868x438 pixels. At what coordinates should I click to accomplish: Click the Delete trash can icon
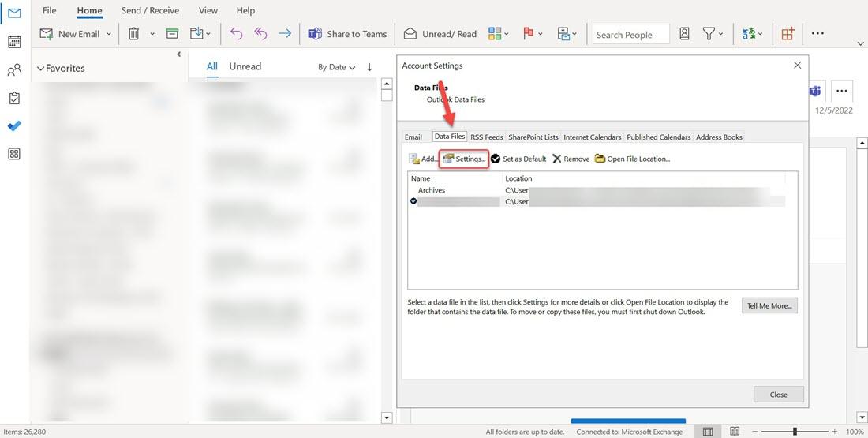[134, 34]
